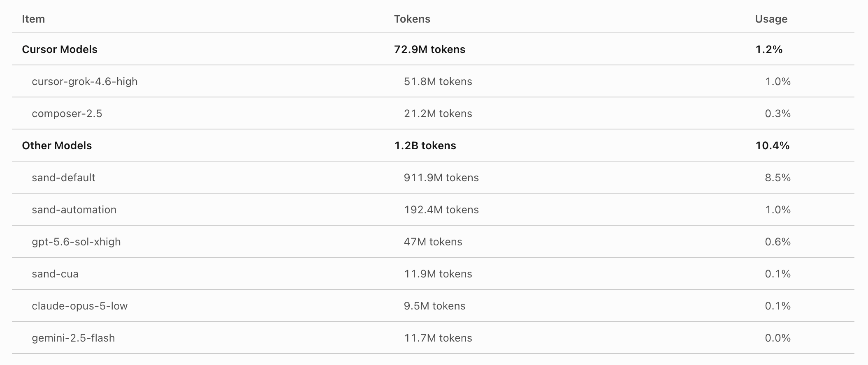
Task: Click the 10.4% usage value
Action: pyautogui.click(x=773, y=146)
